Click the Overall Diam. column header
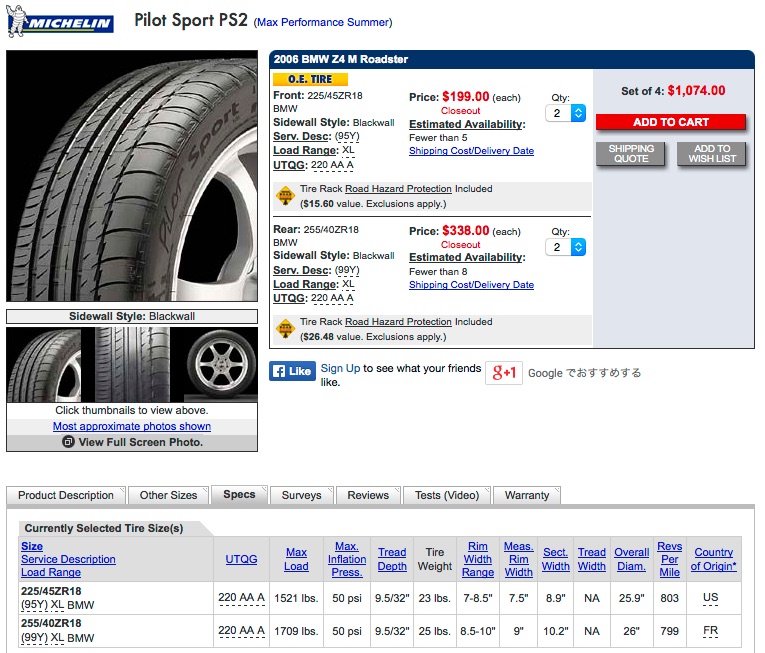 tap(631, 559)
